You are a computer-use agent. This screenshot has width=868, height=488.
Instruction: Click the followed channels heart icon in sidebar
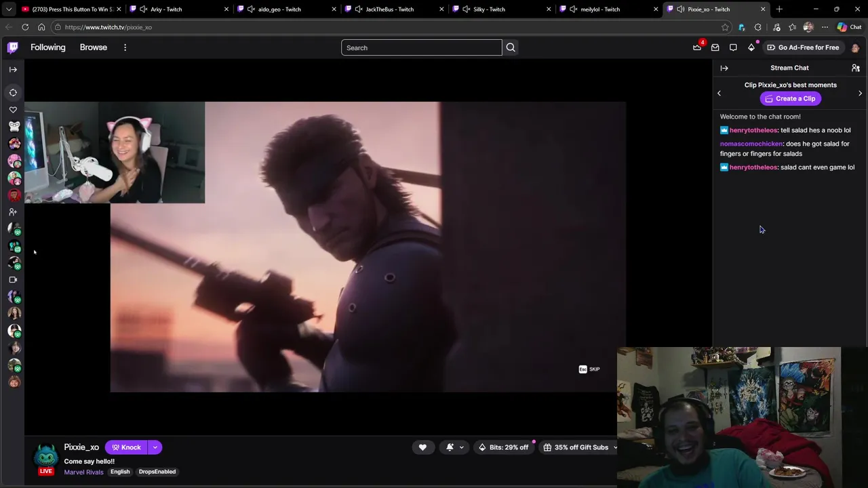13,110
